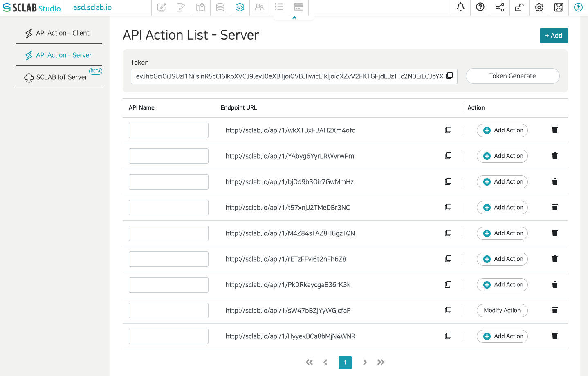
Task: Add Action for PkDRkaycgaE36rK3k endpoint
Action: [x=502, y=285]
